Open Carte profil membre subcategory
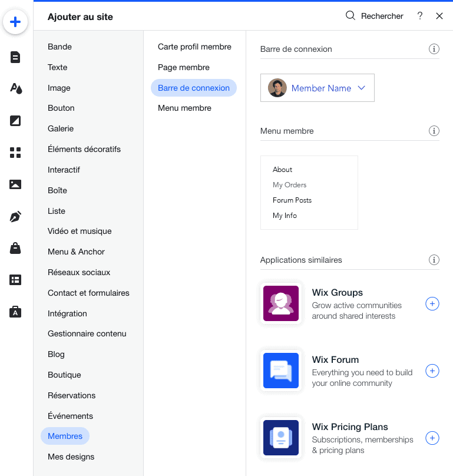The width and height of the screenshot is (453, 476). pos(194,47)
